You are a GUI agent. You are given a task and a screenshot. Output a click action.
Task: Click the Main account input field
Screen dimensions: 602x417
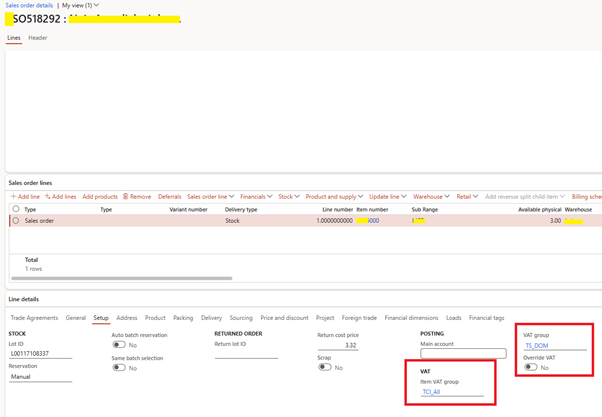pyautogui.click(x=463, y=353)
